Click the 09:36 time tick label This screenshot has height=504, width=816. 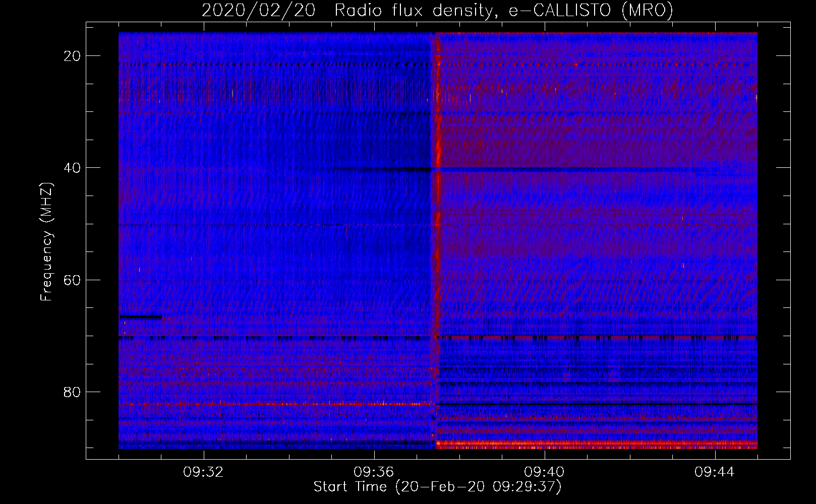tap(374, 472)
